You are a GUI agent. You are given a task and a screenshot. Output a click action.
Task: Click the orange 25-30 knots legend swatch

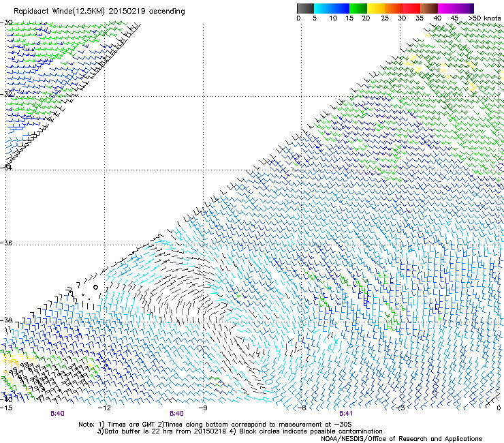394,8
